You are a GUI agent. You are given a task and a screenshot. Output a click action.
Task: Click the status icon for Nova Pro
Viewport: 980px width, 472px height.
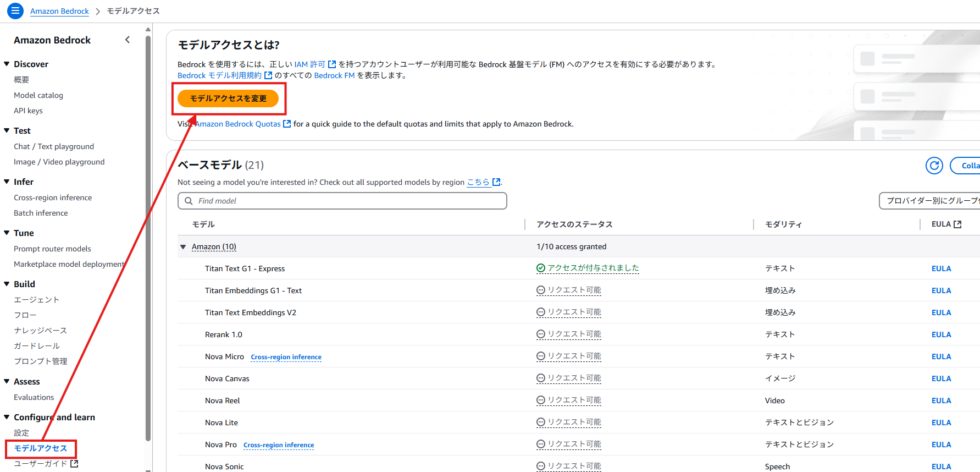pos(541,444)
